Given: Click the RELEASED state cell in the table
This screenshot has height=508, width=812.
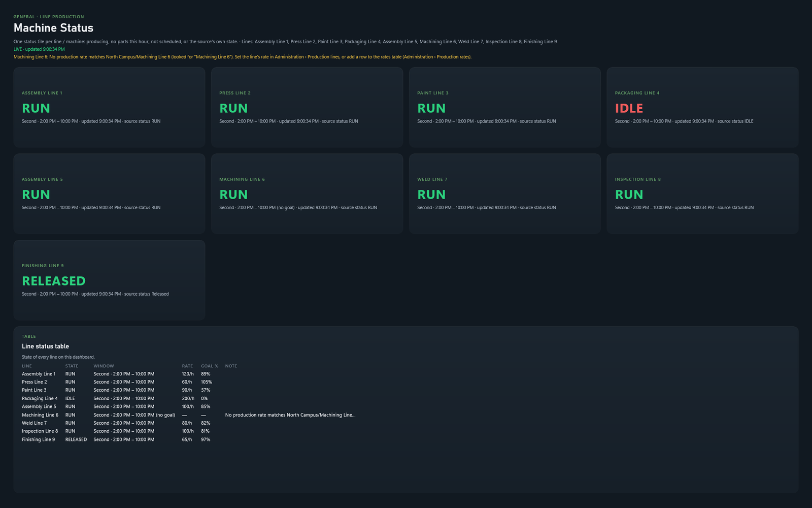Looking at the screenshot, I should pos(76,439).
